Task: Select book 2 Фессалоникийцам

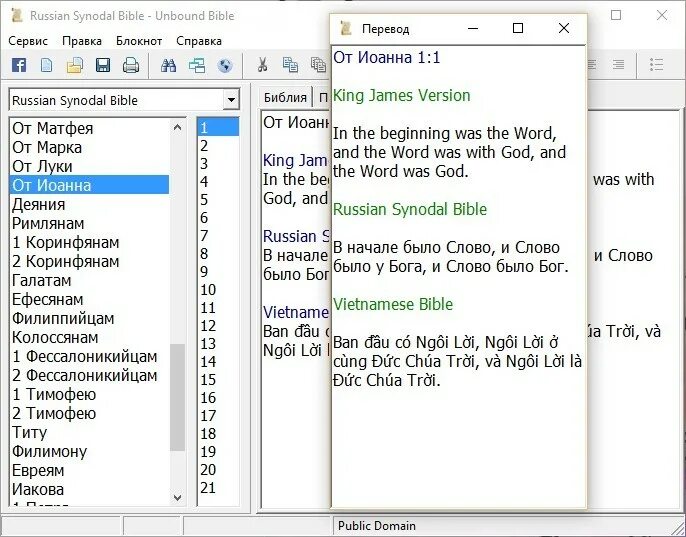Action: click(x=89, y=375)
